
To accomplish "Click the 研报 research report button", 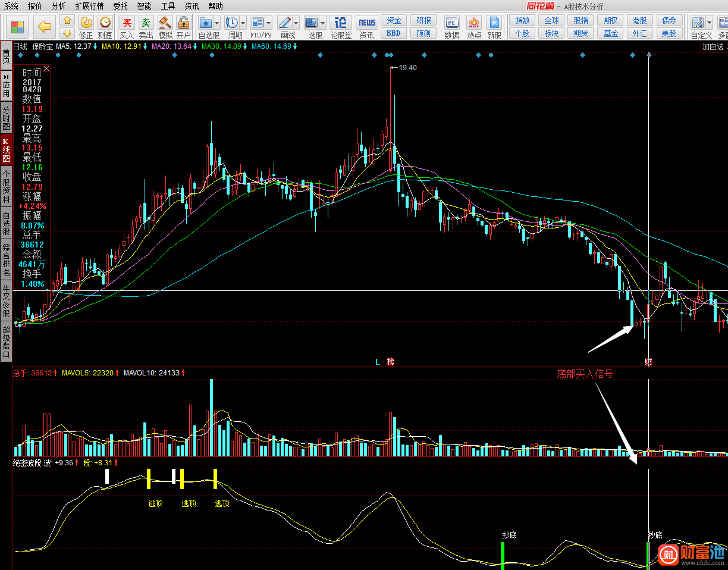I will pyautogui.click(x=423, y=21).
